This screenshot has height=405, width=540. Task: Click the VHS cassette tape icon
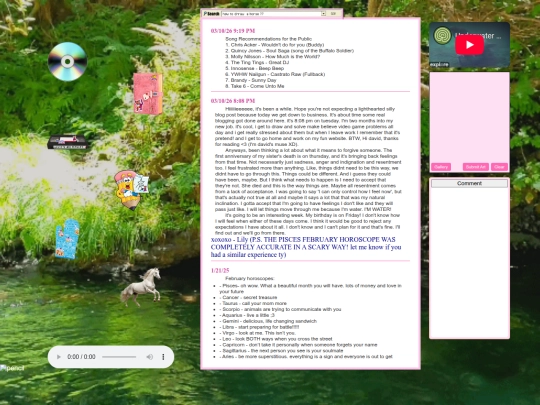[67, 142]
